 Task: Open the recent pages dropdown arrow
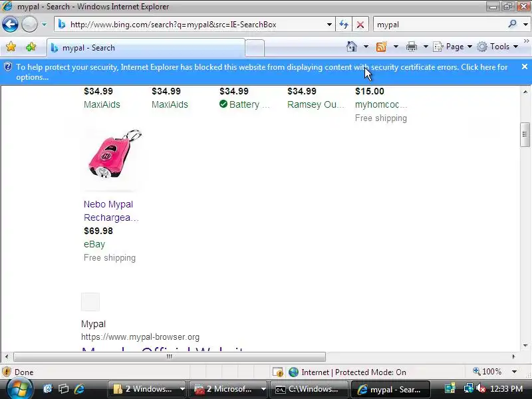[44, 25]
